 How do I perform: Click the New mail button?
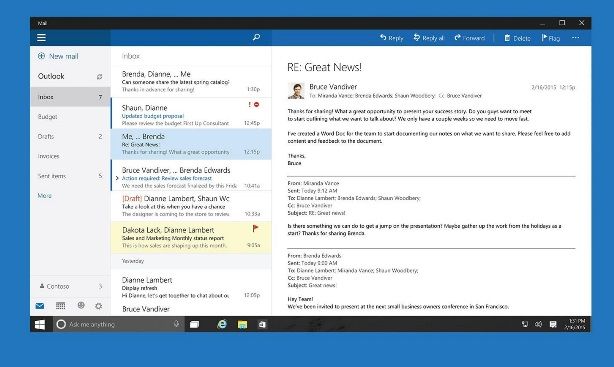(58, 56)
